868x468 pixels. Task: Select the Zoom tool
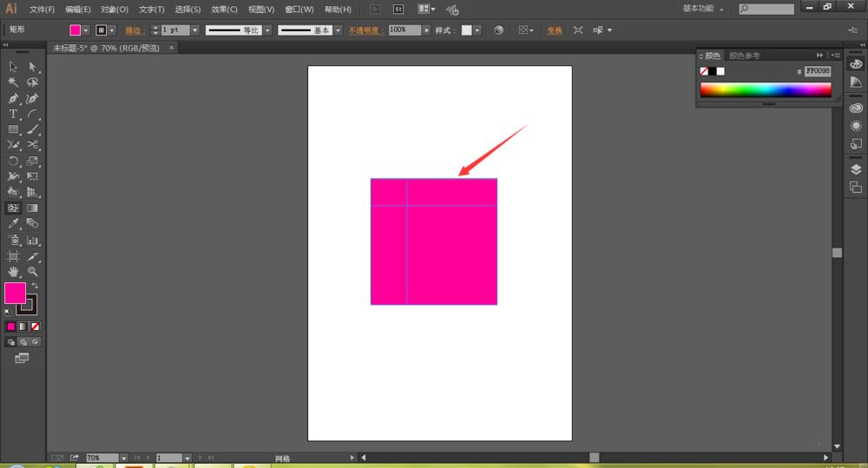33,272
